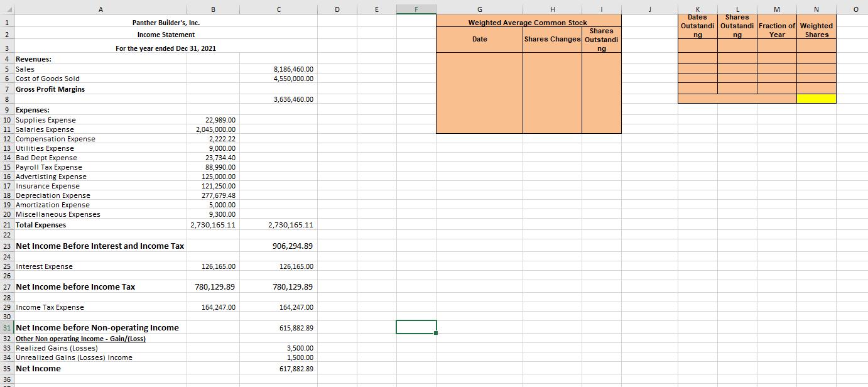Select the Dates Outstanding header cell

tap(697, 26)
